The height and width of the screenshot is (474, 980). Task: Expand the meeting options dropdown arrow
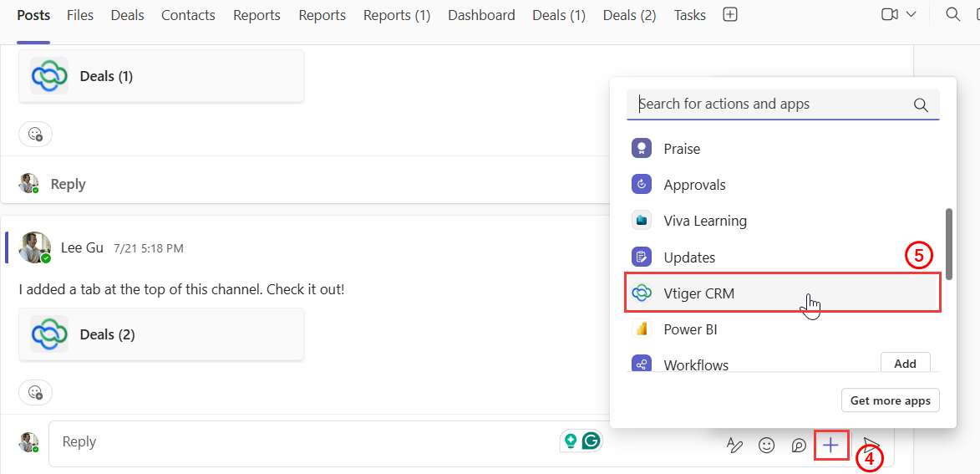point(911,15)
